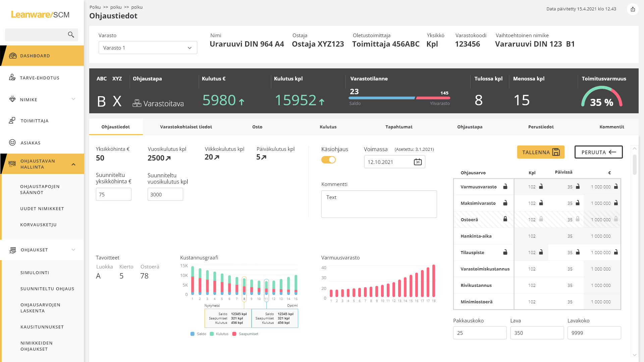
Task: Click scrollbar down arrow on right
Action: point(634,355)
